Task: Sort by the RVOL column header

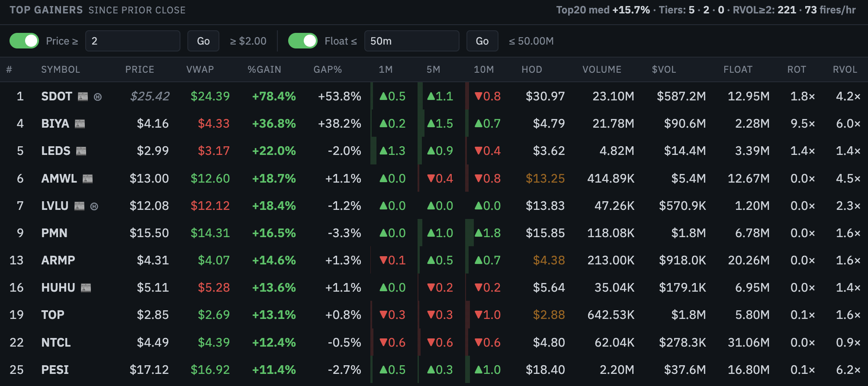Action: tap(845, 70)
